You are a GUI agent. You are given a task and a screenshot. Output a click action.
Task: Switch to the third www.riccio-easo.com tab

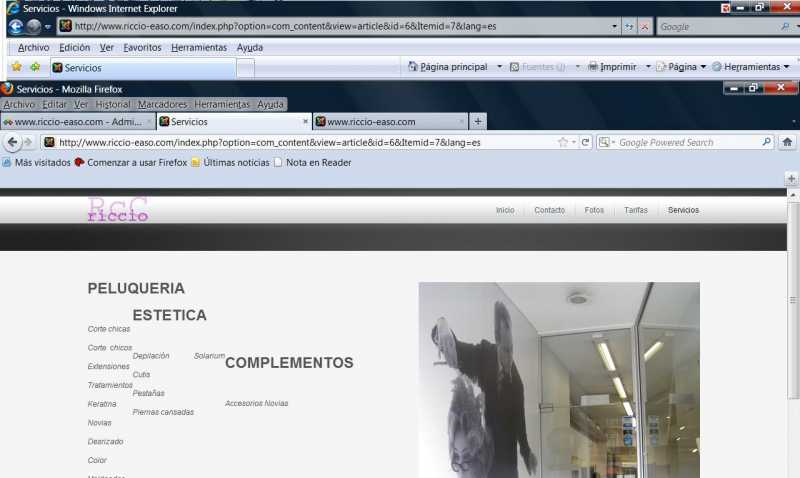[x=390, y=122]
